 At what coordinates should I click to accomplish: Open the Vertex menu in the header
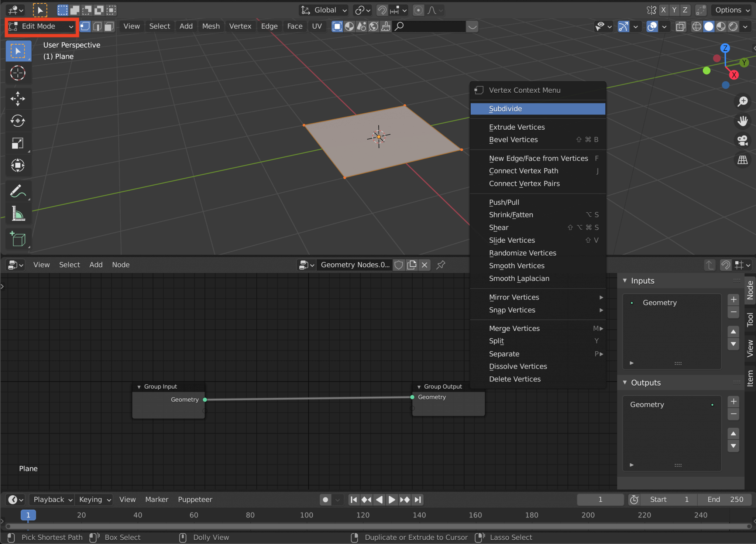point(240,26)
